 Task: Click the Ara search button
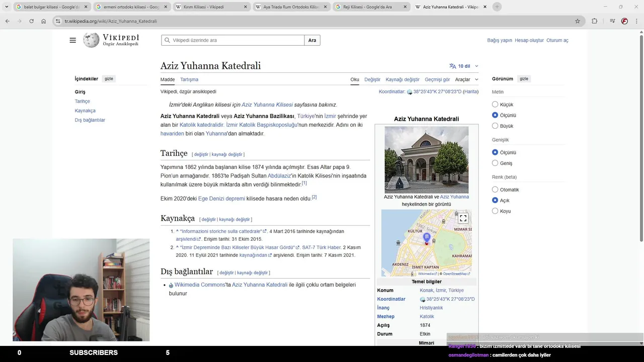(x=312, y=40)
